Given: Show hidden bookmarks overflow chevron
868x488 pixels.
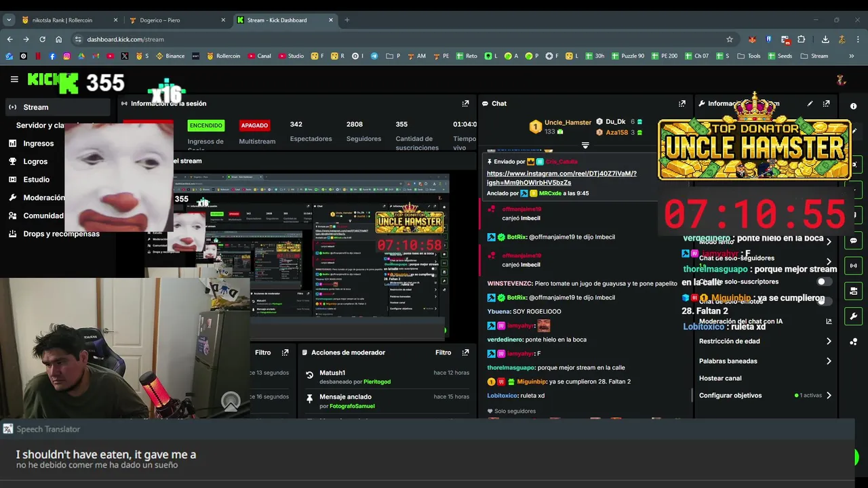Looking at the screenshot, I should pyautogui.click(x=852, y=56).
